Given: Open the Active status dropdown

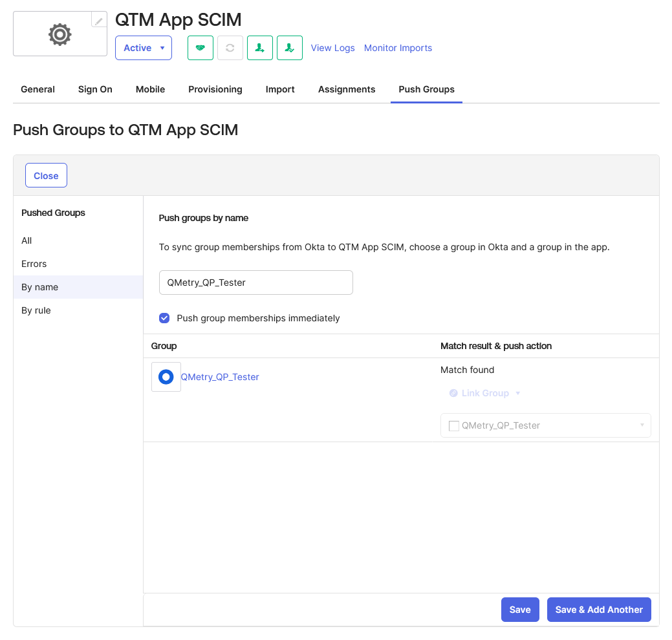Looking at the screenshot, I should tap(143, 48).
